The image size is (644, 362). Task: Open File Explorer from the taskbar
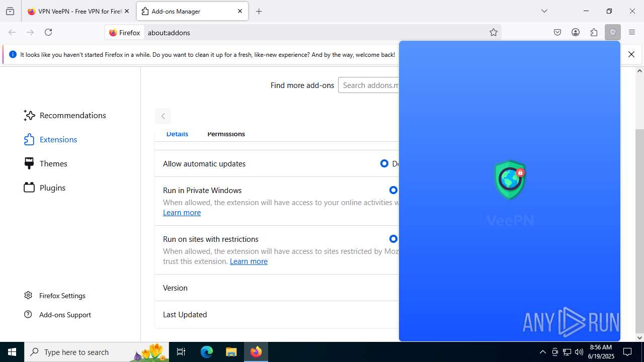pos(231,352)
